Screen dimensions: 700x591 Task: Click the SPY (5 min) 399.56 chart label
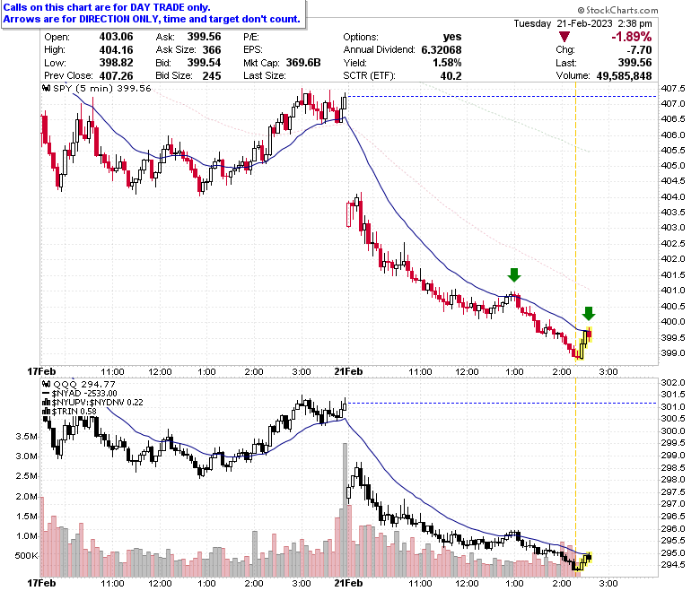coord(102,88)
